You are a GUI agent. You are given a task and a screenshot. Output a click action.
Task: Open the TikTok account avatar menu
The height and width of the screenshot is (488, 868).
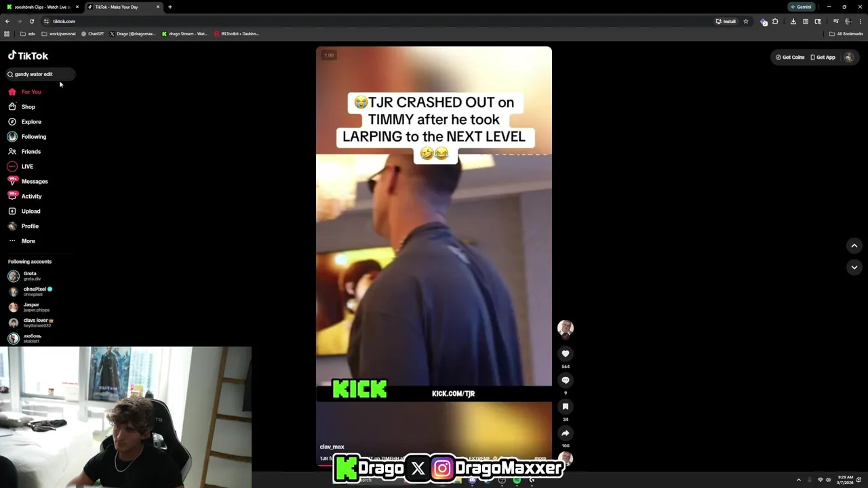click(848, 57)
